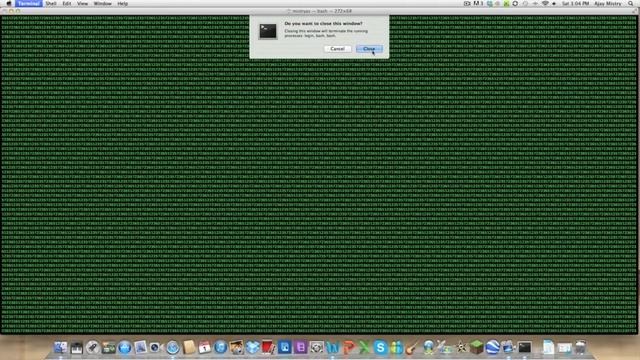Click the Terminal icon inside the dialog
The width and height of the screenshot is (640, 360).
(x=268, y=31)
